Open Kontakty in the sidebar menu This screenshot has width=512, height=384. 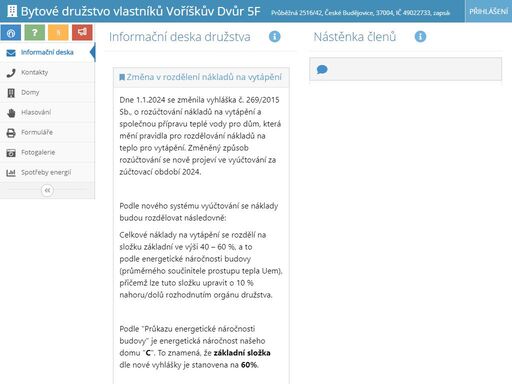[x=47, y=72]
